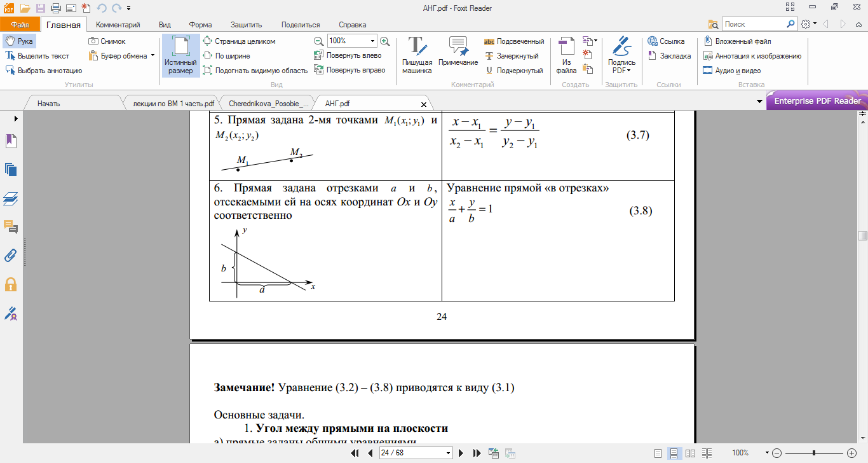Open the layers navigation panel
This screenshot has width=868, height=463.
[11, 198]
